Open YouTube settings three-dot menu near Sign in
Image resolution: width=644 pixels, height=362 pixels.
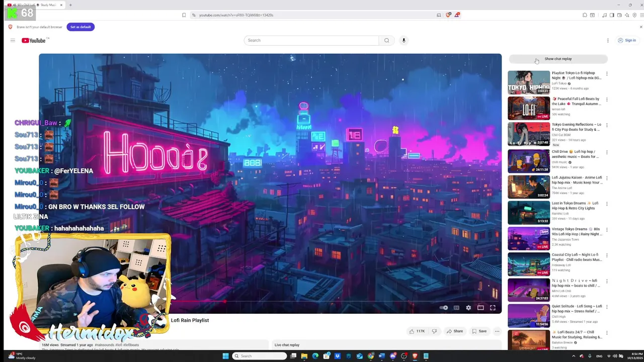tap(608, 40)
